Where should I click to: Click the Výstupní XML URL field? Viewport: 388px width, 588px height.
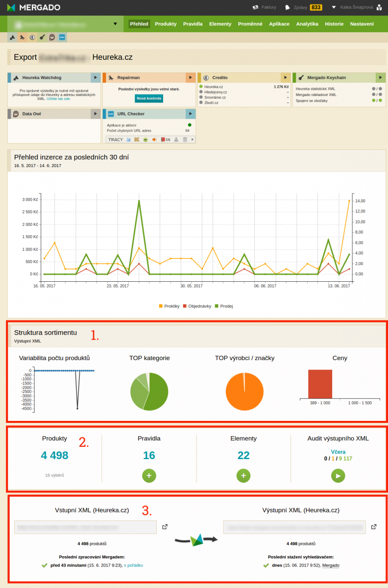[x=294, y=527]
